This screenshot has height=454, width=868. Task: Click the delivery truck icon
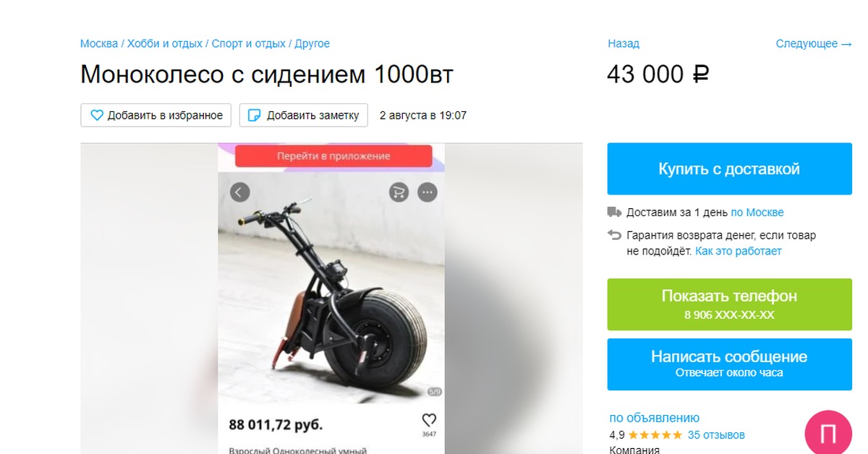(614, 213)
